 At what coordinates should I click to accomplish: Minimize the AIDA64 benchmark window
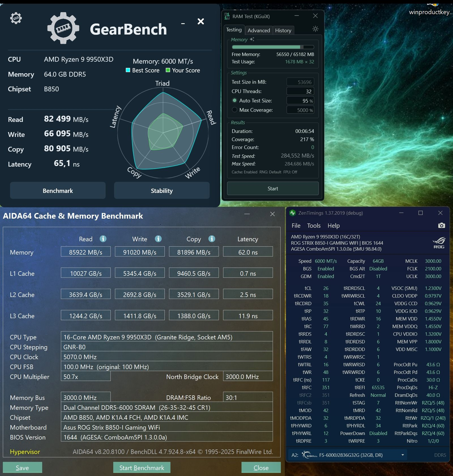coord(247,214)
